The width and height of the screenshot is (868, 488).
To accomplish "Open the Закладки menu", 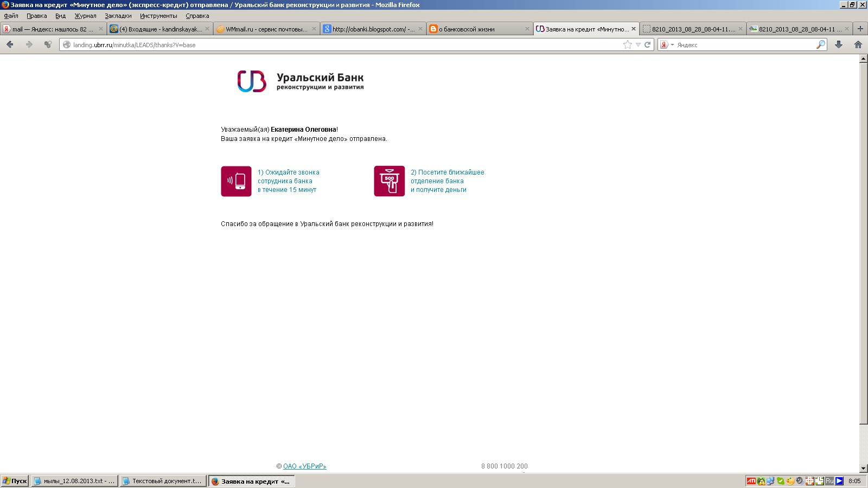I will pyautogui.click(x=118, y=16).
